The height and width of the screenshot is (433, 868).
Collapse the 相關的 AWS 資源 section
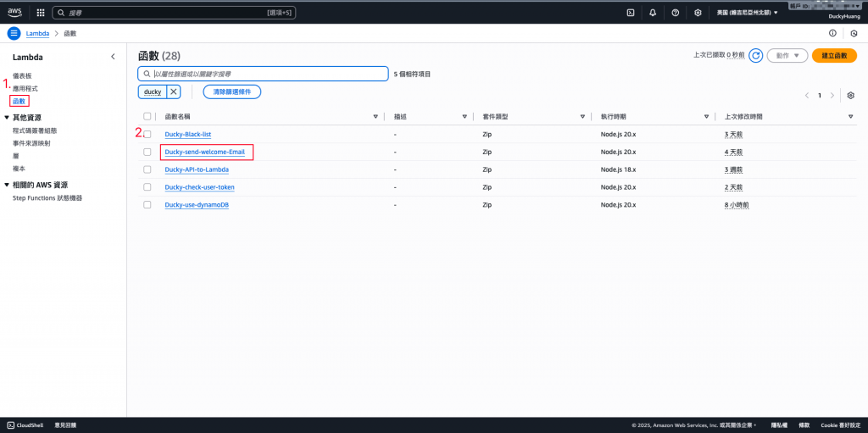[x=7, y=185]
